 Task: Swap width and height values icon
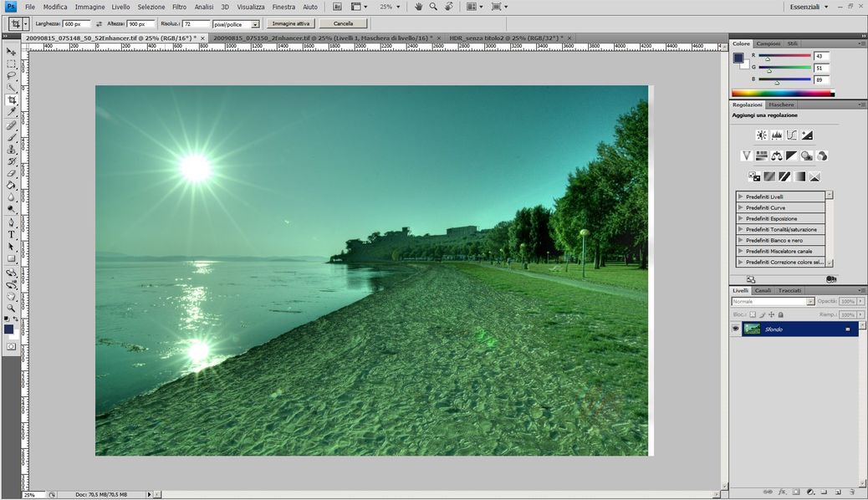(100, 24)
